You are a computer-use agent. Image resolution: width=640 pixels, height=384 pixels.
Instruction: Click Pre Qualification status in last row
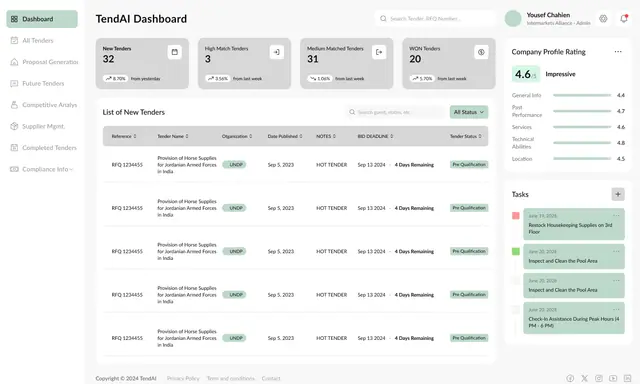click(469, 338)
